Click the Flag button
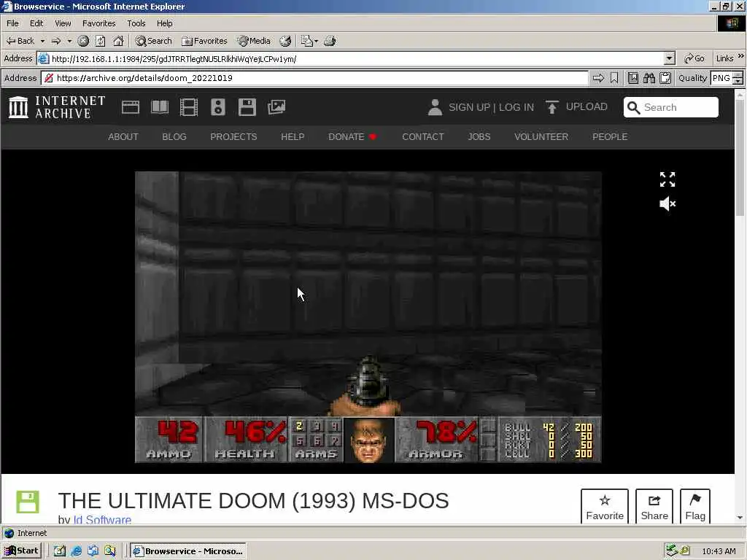The width and height of the screenshot is (747, 560). (x=695, y=506)
